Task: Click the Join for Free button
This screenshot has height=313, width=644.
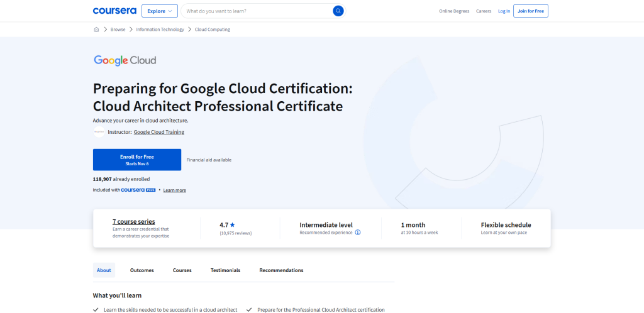Action: pos(531,11)
